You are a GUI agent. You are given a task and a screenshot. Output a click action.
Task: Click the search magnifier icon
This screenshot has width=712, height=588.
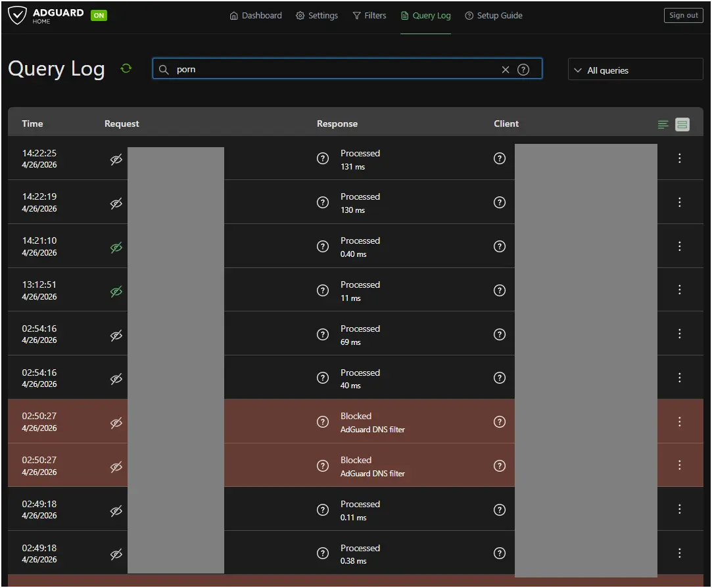click(164, 70)
